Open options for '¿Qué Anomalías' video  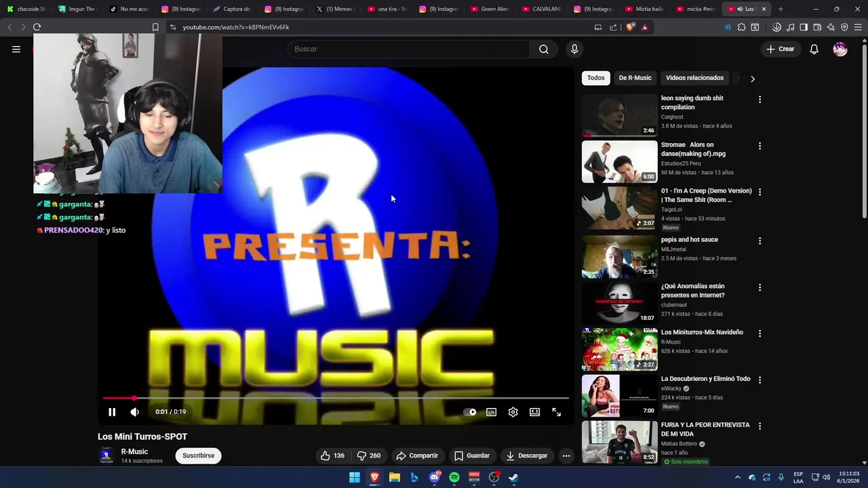coord(759,287)
